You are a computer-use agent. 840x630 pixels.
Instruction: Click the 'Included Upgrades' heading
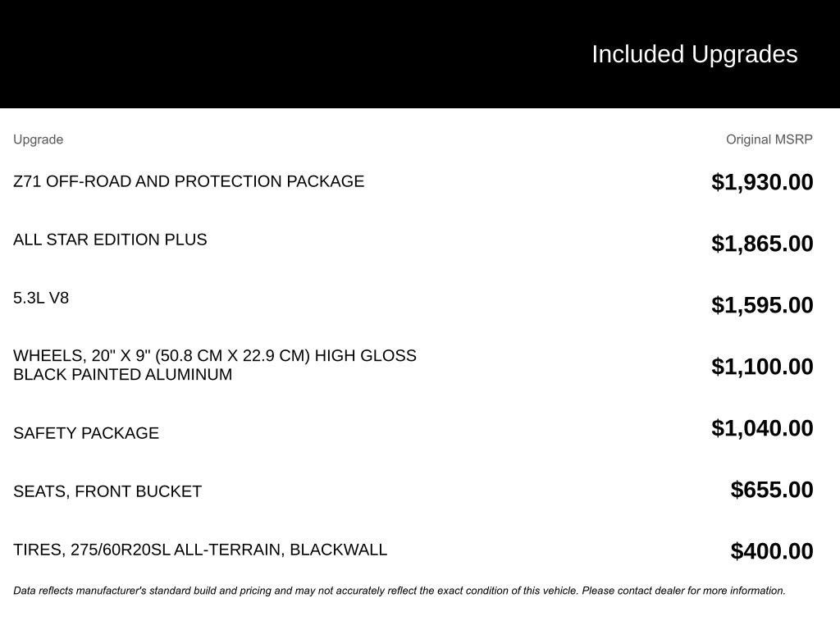pos(694,54)
